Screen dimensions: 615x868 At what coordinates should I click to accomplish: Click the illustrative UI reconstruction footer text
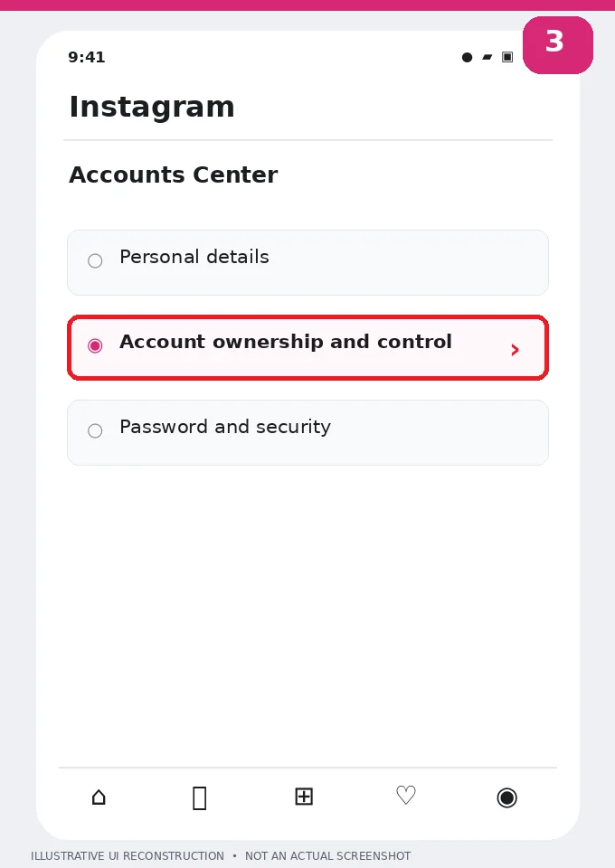coord(221,856)
